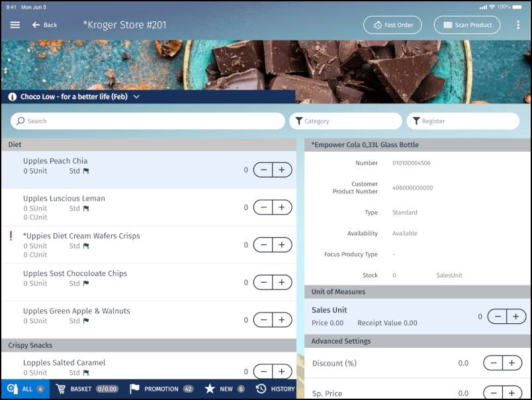Image resolution: width=532 pixels, height=400 pixels.
Task: Increase quantity of Lopples Salted Caramel
Action: (x=282, y=372)
